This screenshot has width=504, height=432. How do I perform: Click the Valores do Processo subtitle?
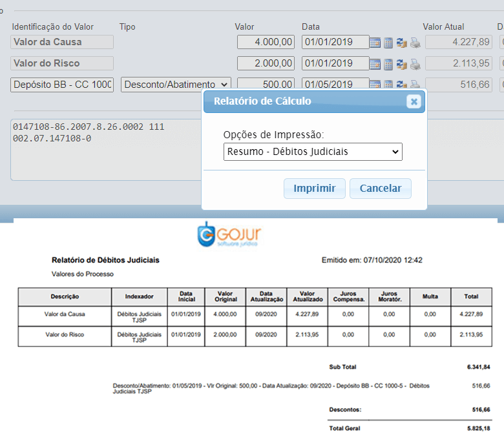coord(83,274)
